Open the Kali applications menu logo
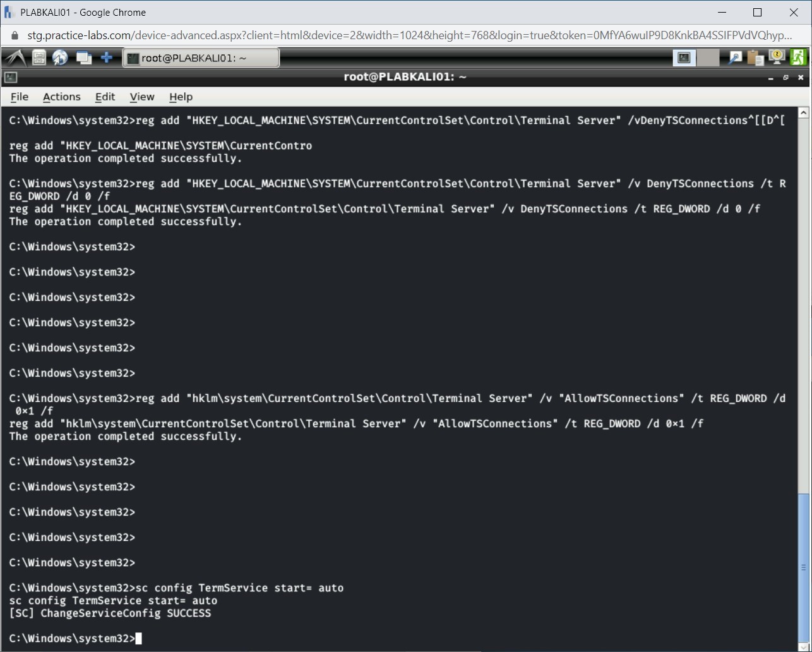The height and width of the screenshot is (652, 812). [15, 58]
